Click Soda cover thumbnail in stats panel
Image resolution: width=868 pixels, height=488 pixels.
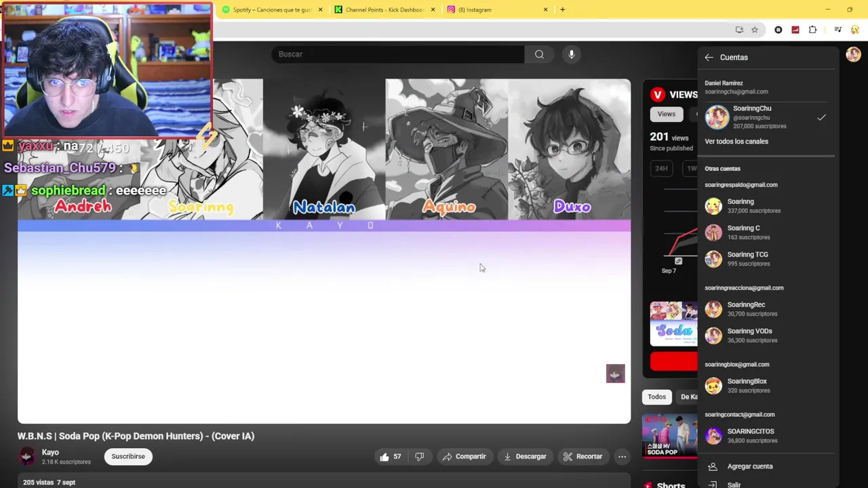pyautogui.click(x=673, y=324)
